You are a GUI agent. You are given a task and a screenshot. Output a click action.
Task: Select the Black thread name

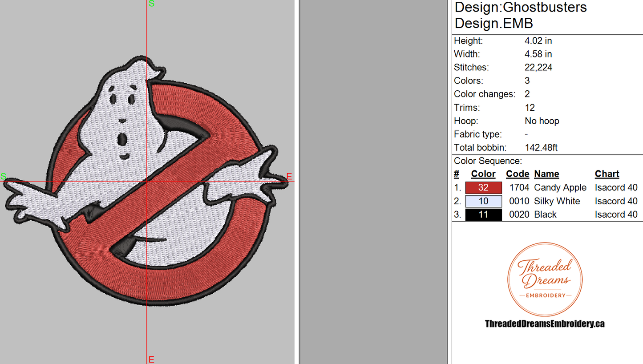point(546,214)
